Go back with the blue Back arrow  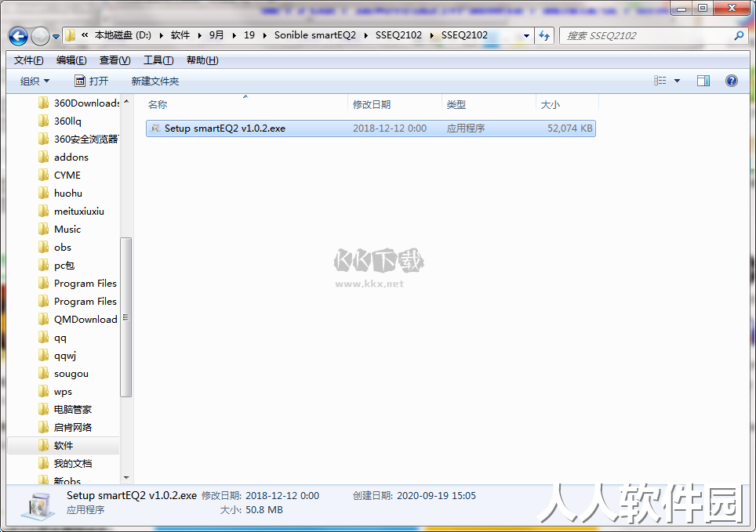click(18, 36)
